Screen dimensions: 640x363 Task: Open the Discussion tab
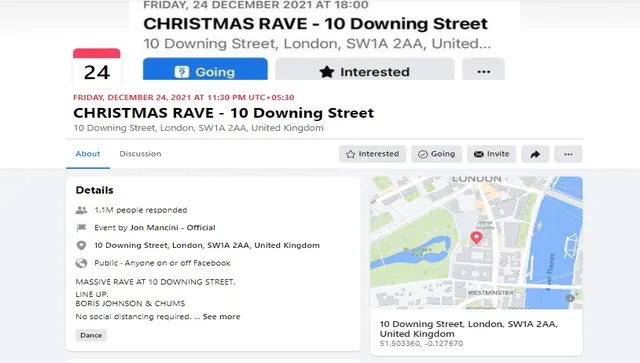(140, 154)
